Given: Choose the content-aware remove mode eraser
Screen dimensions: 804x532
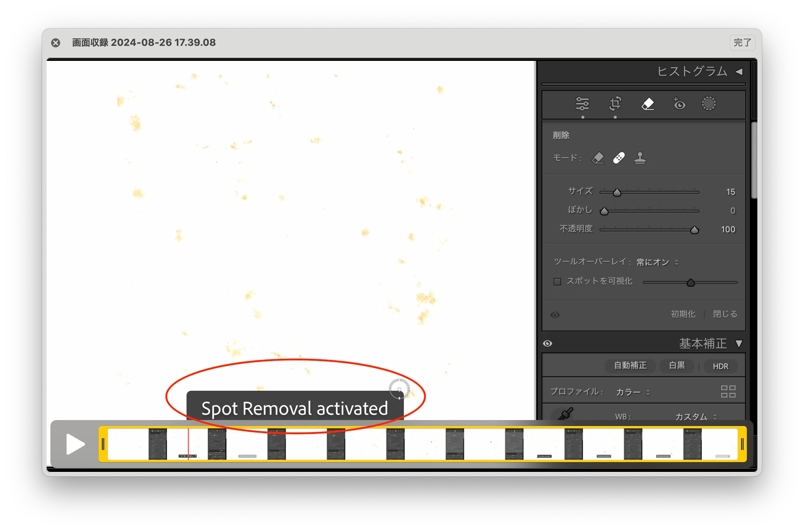Looking at the screenshot, I should pos(598,158).
